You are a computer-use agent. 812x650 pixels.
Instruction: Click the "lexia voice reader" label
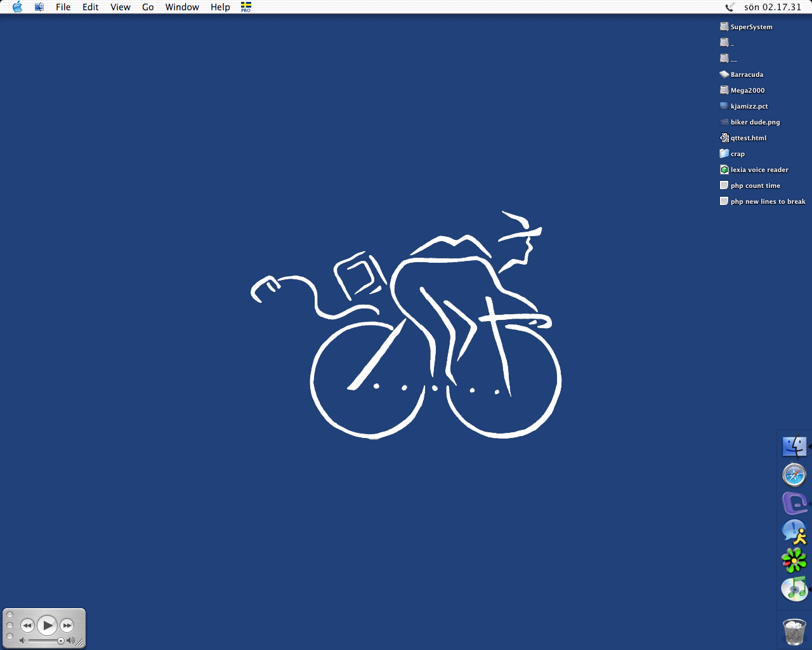[759, 169]
